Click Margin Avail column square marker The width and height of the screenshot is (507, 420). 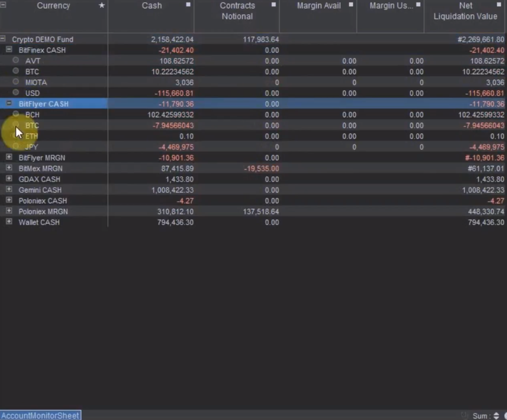(x=351, y=5)
